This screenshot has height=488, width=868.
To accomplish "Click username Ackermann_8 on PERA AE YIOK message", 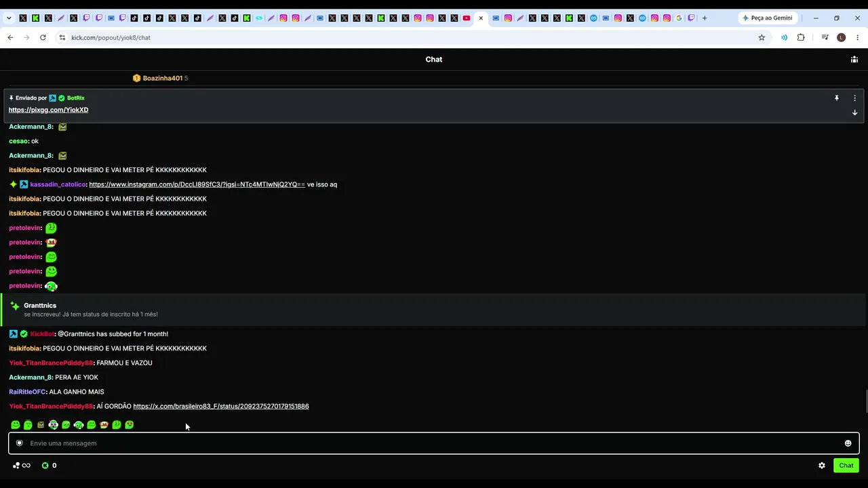I will pyautogui.click(x=31, y=378).
